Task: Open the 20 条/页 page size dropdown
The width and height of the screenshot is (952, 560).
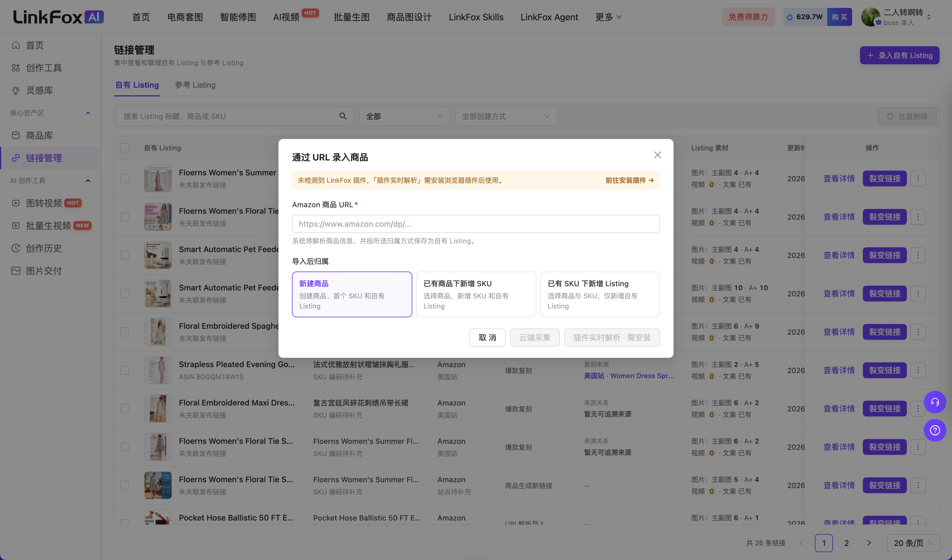Action: coord(913,543)
